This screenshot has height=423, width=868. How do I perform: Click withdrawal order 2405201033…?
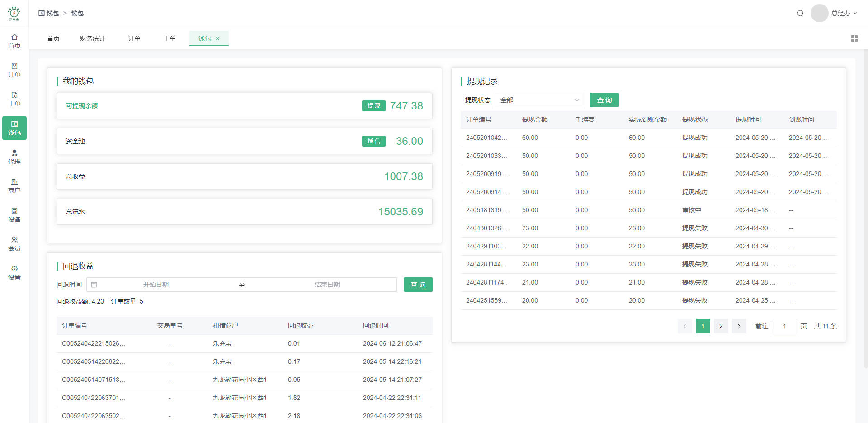486,156
